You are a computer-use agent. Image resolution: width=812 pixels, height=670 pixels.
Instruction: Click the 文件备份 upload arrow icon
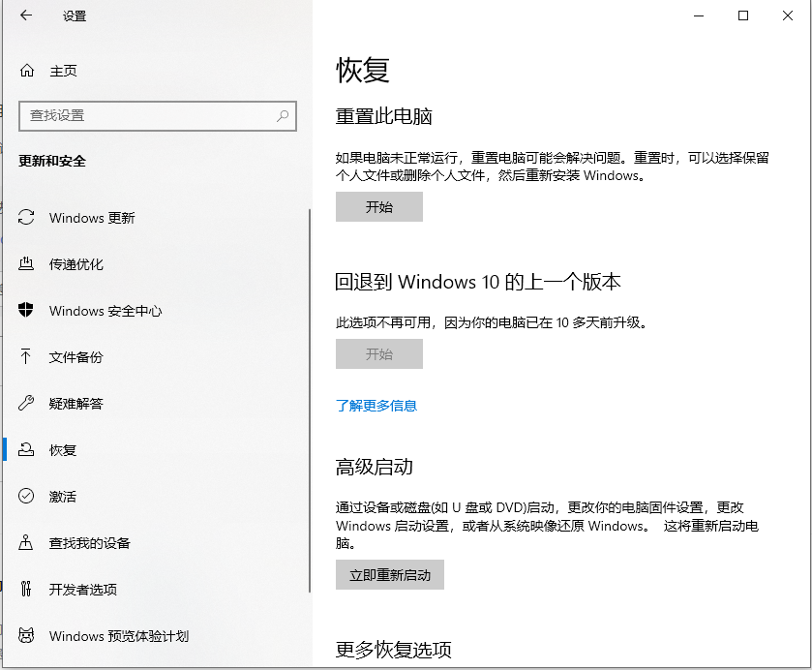pos(26,356)
